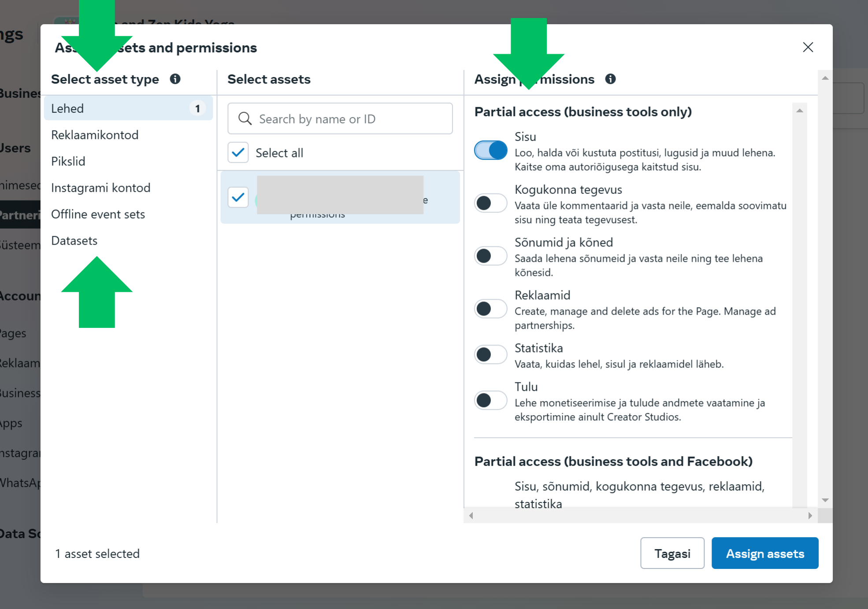Switch on the Statistika toggle
The image size is (868, 609).
pos(490,355)
